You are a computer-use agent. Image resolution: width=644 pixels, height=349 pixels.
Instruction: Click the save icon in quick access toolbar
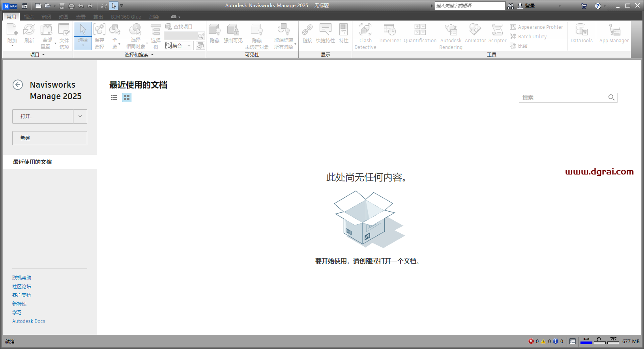pos(62,6)
